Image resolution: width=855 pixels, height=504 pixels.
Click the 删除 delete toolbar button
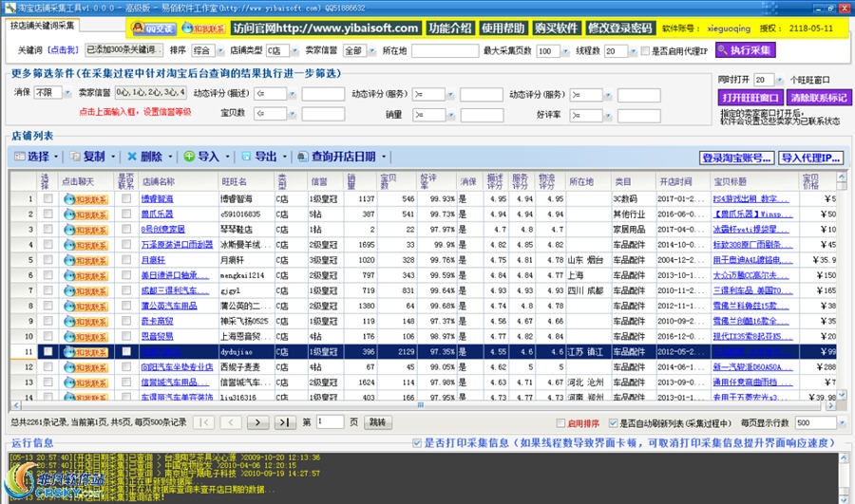[x=149, y=157]
